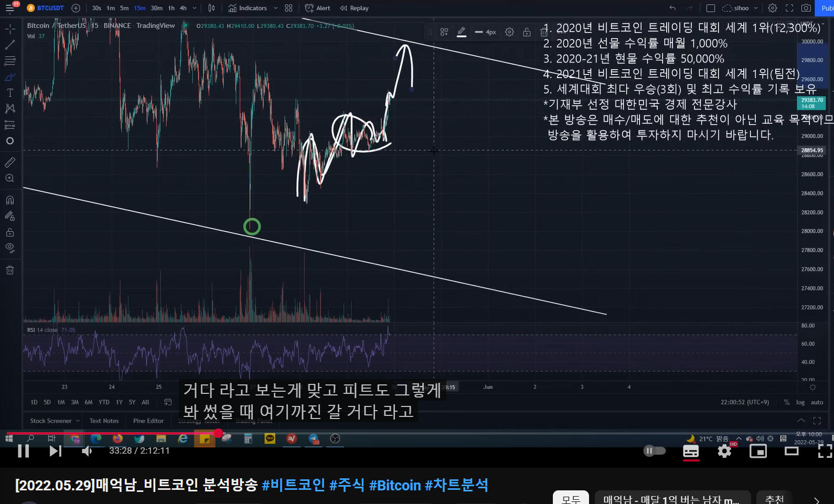
Task: Click the #Bitcoin hashtag link
Action: pyautogui.click(x=394, y=485)
